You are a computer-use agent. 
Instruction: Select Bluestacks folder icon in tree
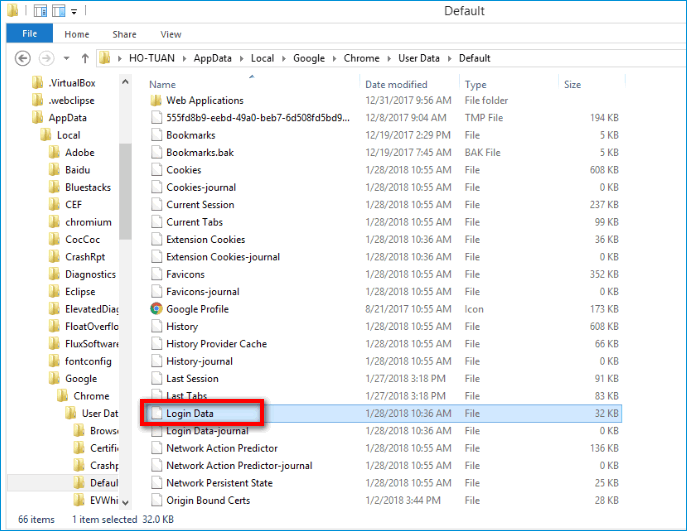[54, 187]
